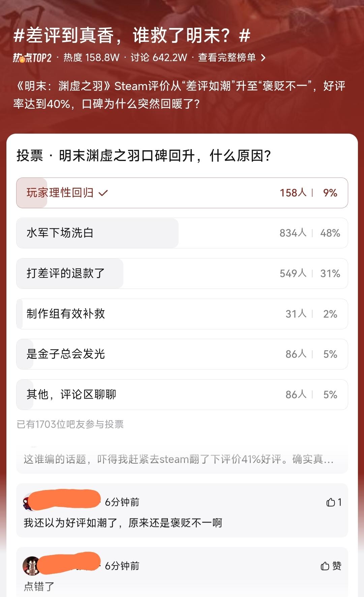
Task: Tap the checkmark beside 玩家理性回归
Action: (103, 193)
